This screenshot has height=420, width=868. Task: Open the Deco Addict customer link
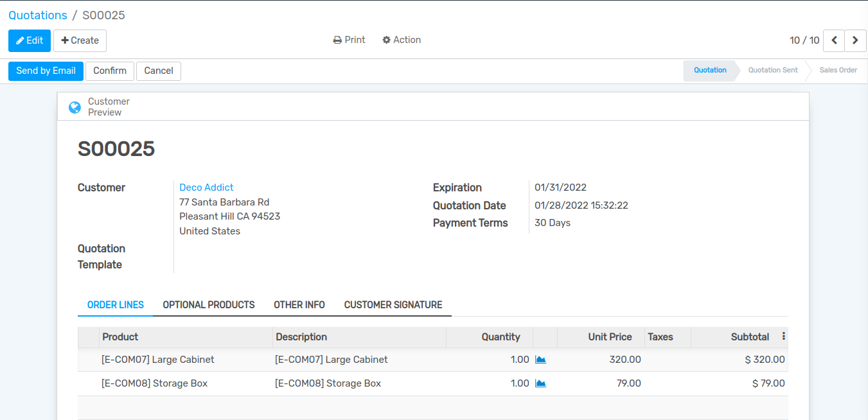[206, 188]
